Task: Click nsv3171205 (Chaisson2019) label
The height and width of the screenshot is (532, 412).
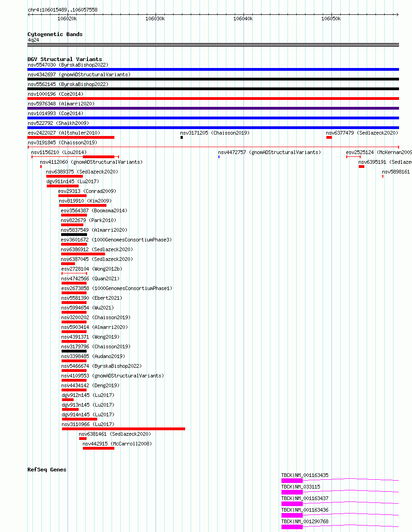Action: coord(215,133)
